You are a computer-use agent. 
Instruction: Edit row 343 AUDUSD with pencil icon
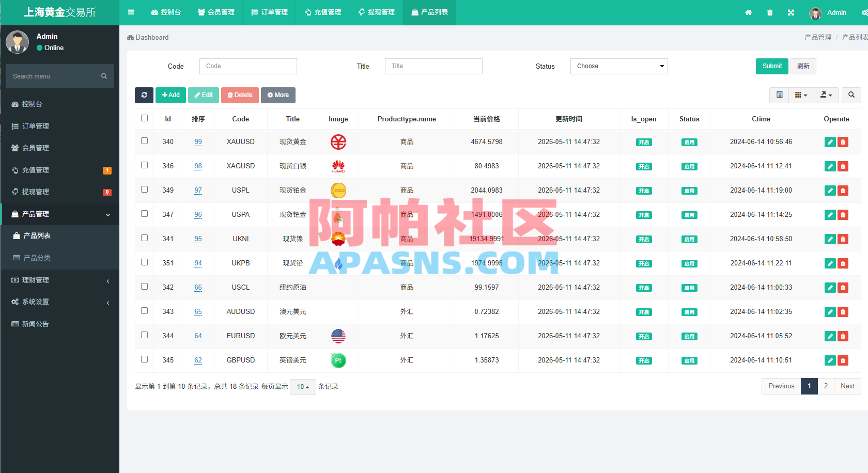click(x=830, y=312)
